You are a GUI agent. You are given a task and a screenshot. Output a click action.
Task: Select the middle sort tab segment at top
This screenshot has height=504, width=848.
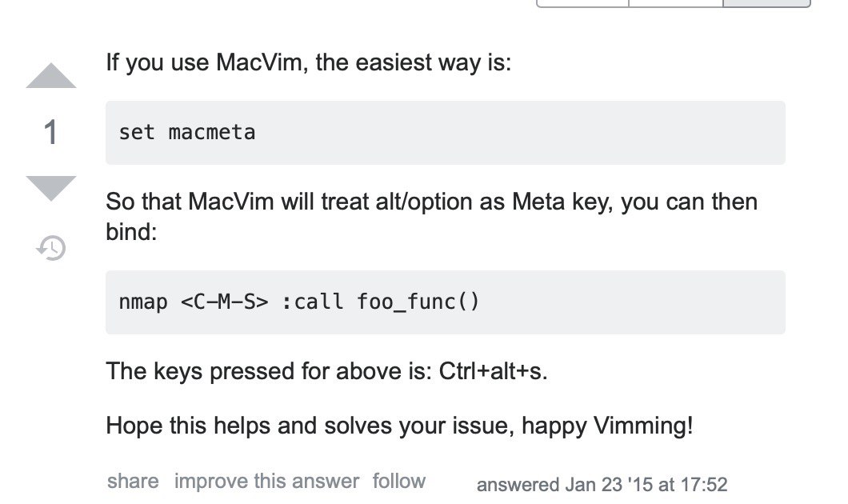(x=676, y=3)
